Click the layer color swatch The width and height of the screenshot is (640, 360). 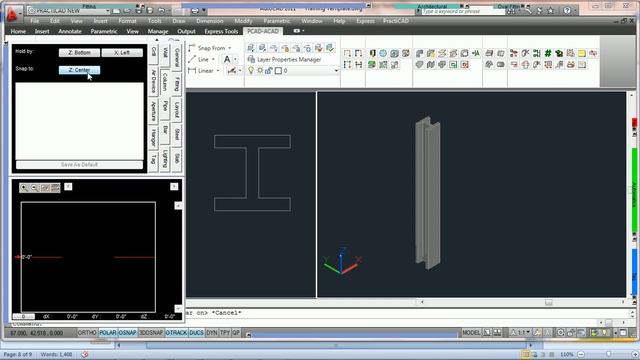[278, 71]
